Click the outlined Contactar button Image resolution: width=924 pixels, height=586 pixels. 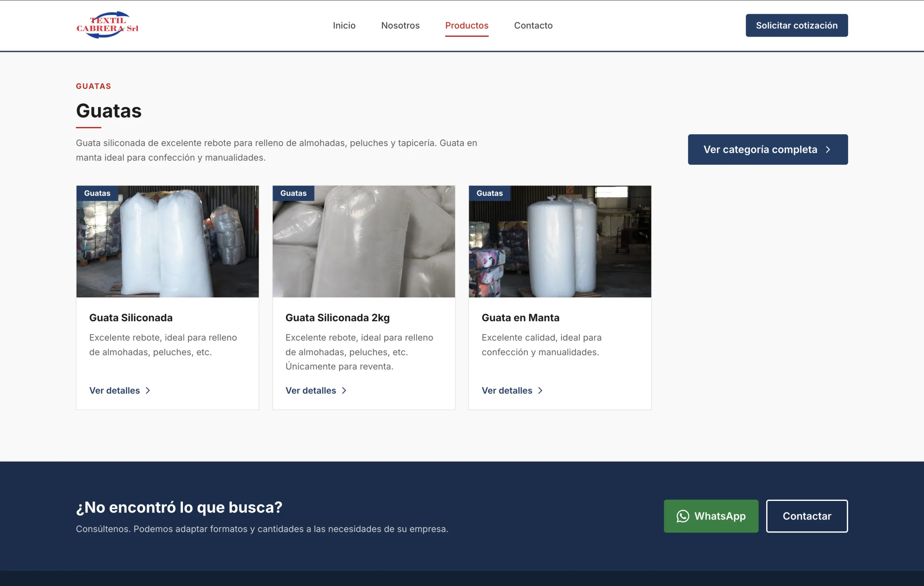point(807,516)
